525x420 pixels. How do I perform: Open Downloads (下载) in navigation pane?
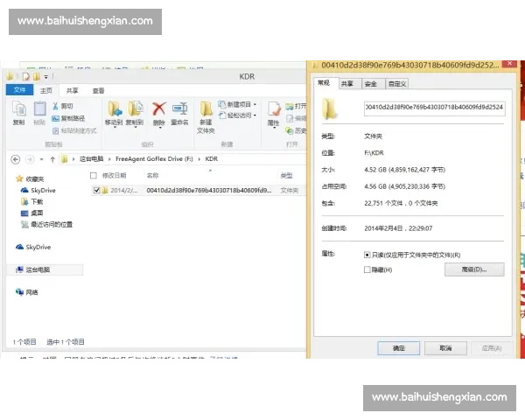point(37,201)
